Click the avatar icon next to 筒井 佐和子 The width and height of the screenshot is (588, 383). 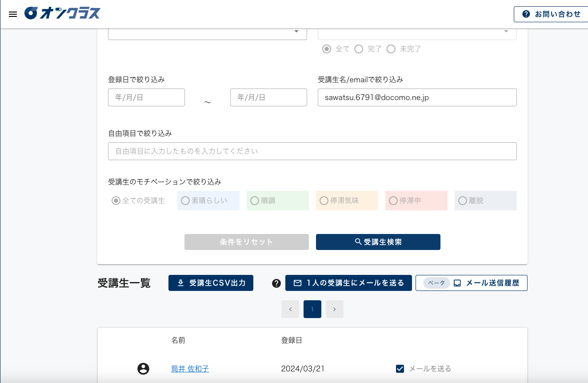click(143, 368)
